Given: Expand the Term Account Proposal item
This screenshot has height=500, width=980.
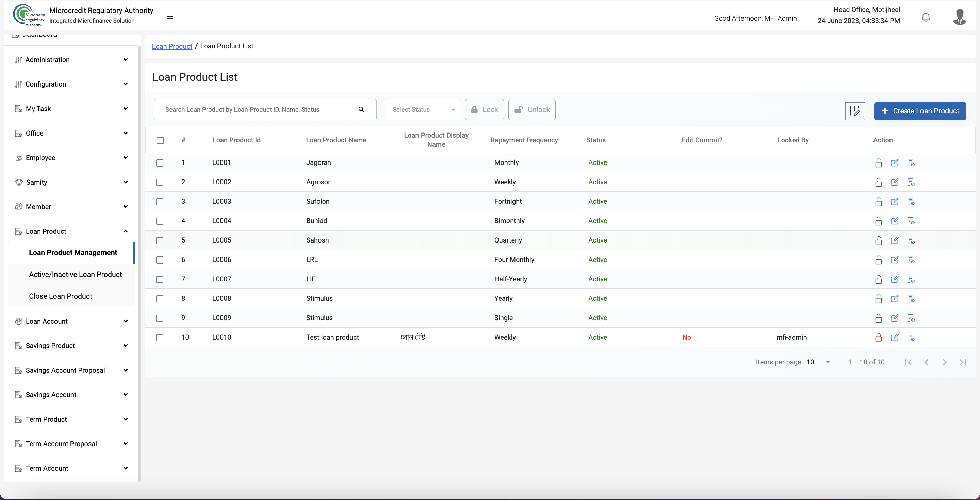Looking at the screenshot, I should (x=71, y=444).
